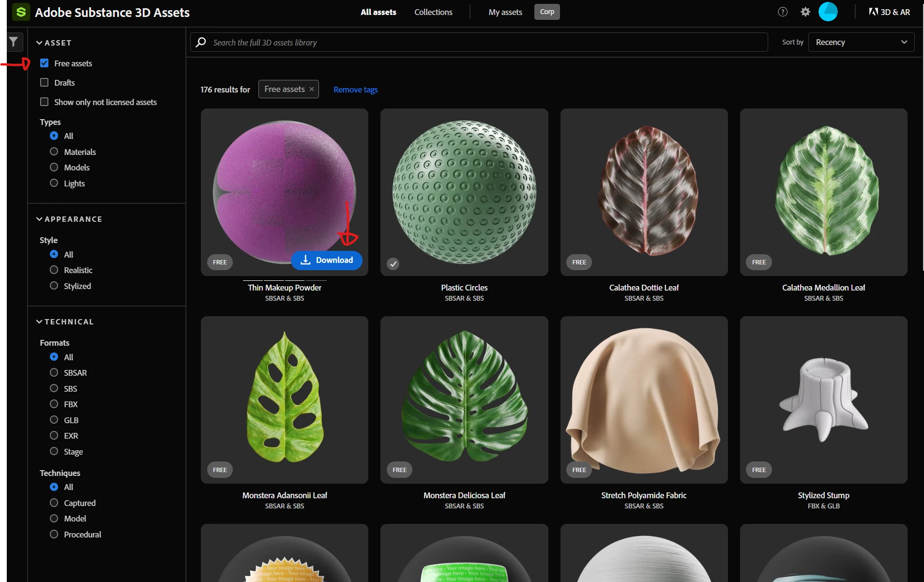Select EXR format radio button
The width and height of the screenshot is (924, 582).
[54, 435]
